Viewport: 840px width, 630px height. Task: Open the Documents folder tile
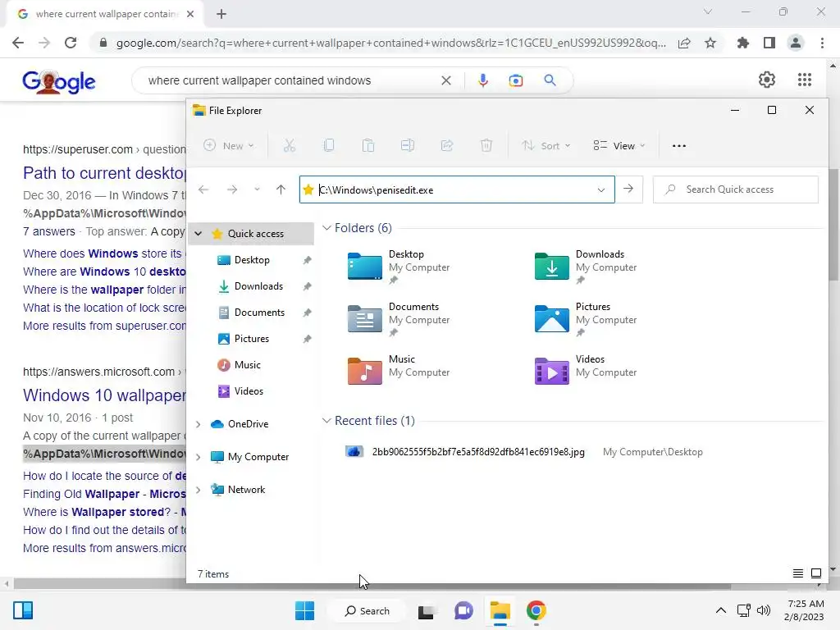[399, 319]
